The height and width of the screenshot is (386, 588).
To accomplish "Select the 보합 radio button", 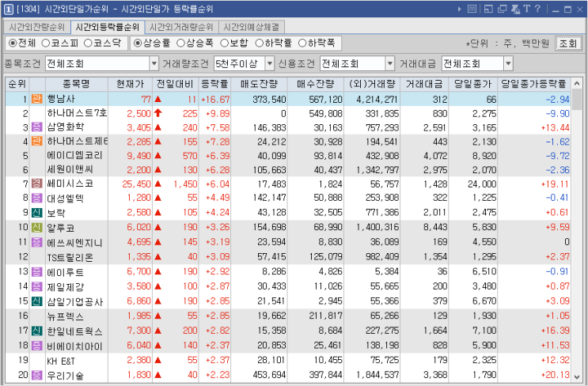I will click(224, 43).
